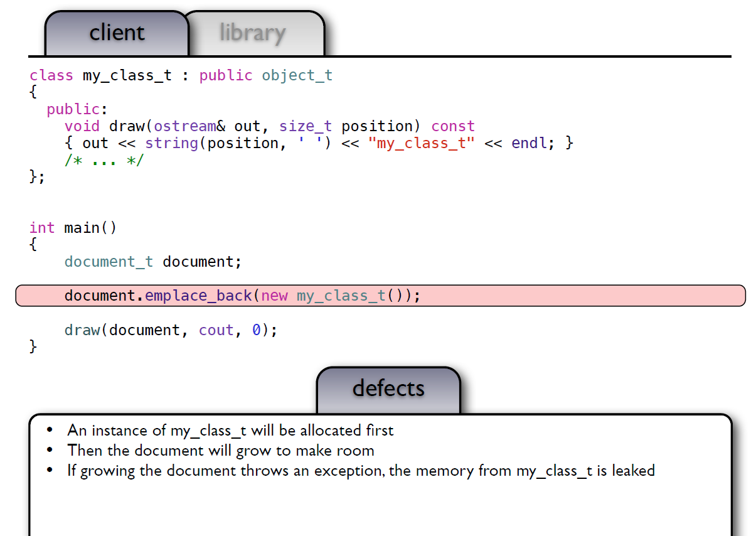Image resolution: width=756 pixels, height=536 pixels.
Task: Click the bullet about document growing
Action: pyautogui.click(x=220, y=451)
